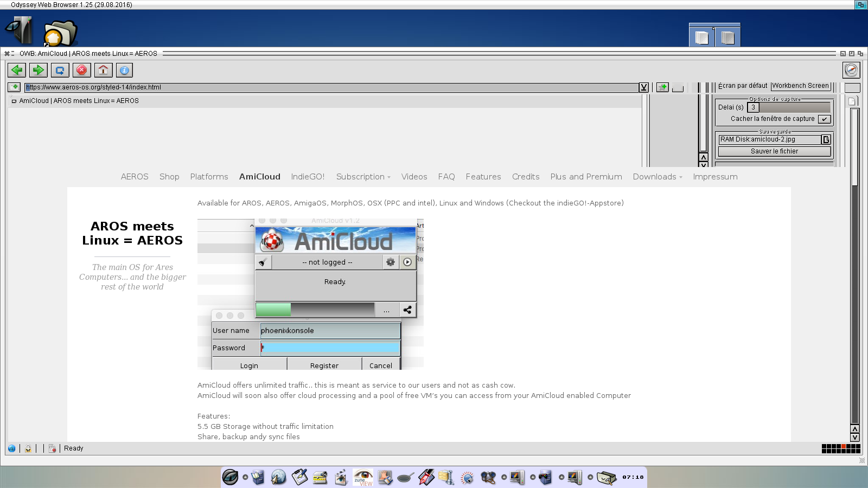
Task: Click the 'Ready' status bar text
Action: click(73, 448)
